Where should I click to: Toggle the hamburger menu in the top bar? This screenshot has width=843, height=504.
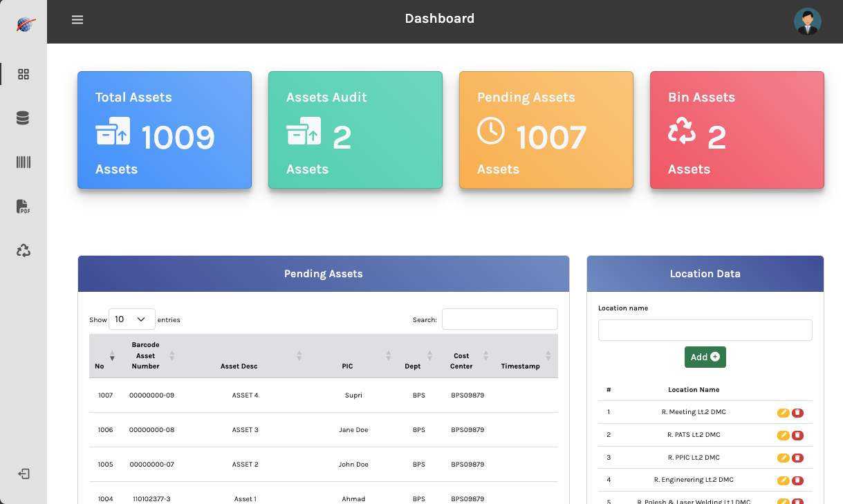pyautogui.click(x=77, y=19)
